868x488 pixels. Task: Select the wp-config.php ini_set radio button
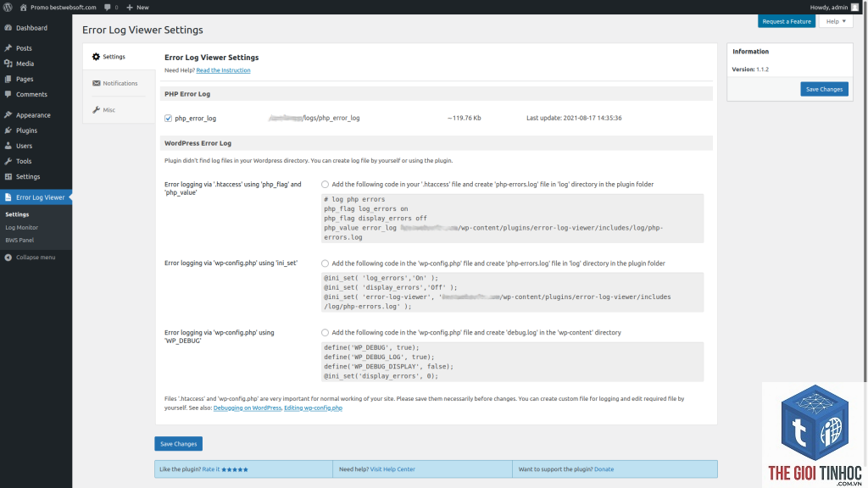325,263
